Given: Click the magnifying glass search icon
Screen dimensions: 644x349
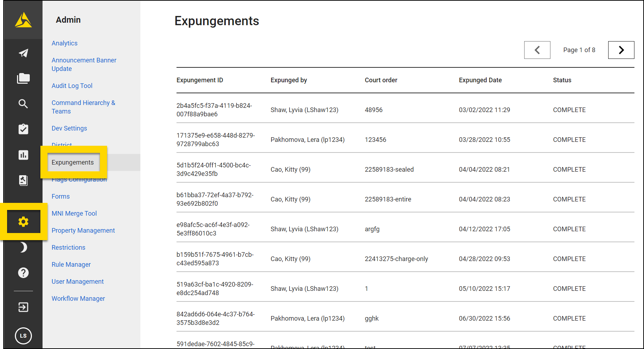Looking at the screenshot, I should click(x=23, y=104).
